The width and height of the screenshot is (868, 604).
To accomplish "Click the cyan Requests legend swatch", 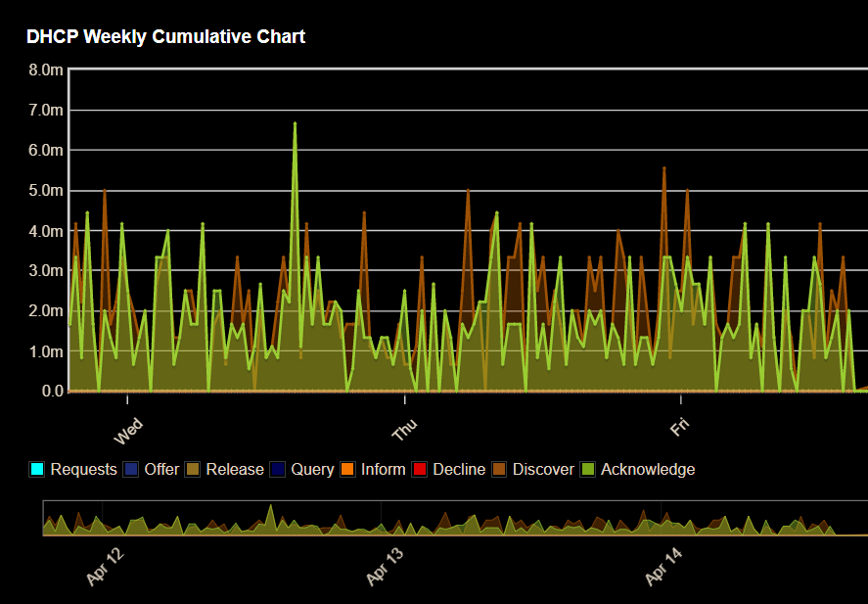I will tap(36, 470).
